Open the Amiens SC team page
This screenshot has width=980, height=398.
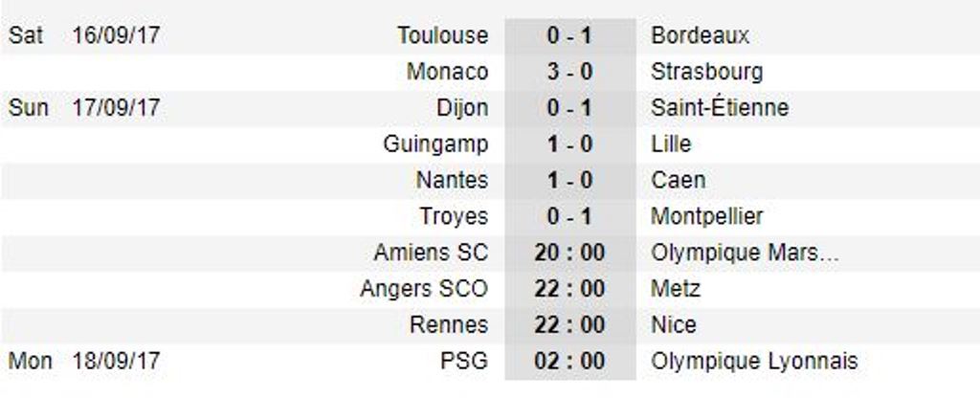click(431, 253)
